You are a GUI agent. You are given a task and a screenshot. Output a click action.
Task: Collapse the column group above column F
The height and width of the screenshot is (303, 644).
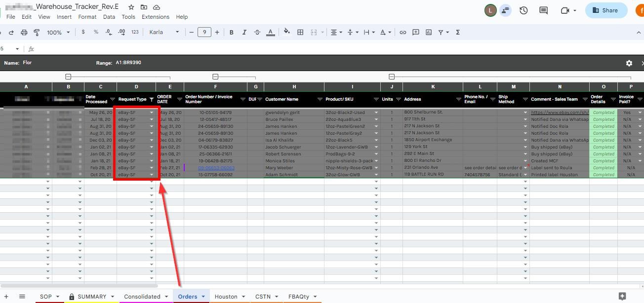coord(215,76)
